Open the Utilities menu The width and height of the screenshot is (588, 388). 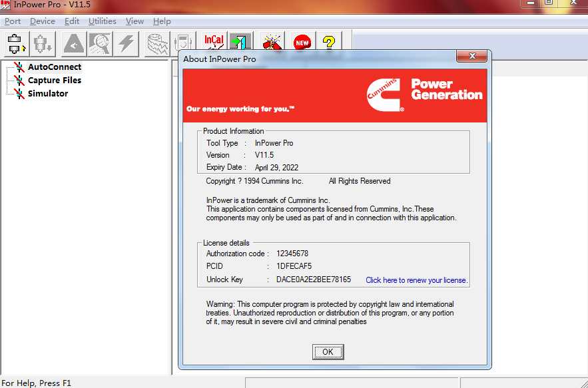(x=102, y=21)
